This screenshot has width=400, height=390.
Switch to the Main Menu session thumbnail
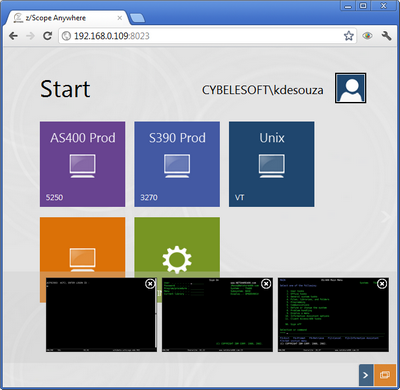333,315
